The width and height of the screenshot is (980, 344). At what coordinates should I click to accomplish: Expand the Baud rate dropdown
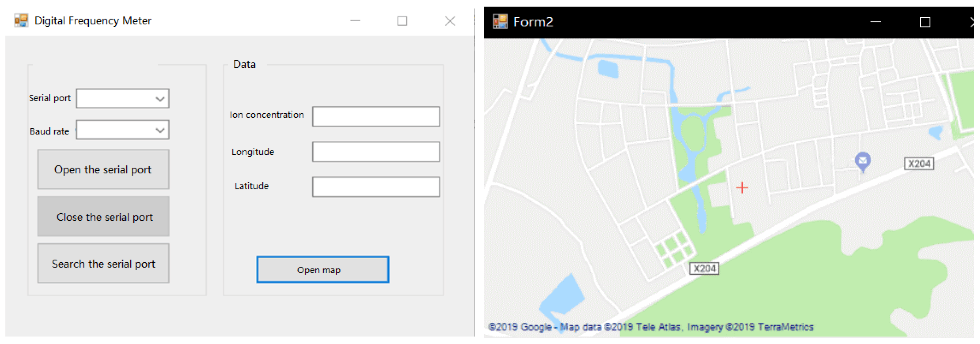pyautogui.click(x=160, y=130)
